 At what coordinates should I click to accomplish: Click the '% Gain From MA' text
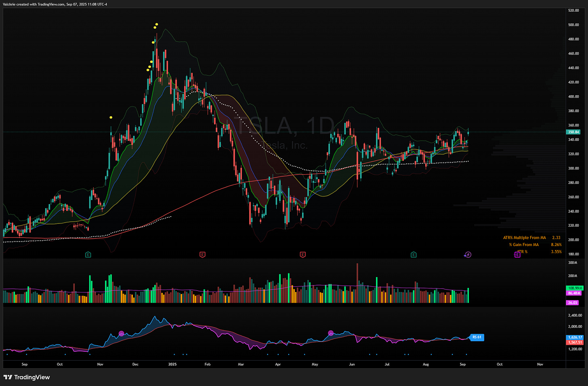point(524,244)
